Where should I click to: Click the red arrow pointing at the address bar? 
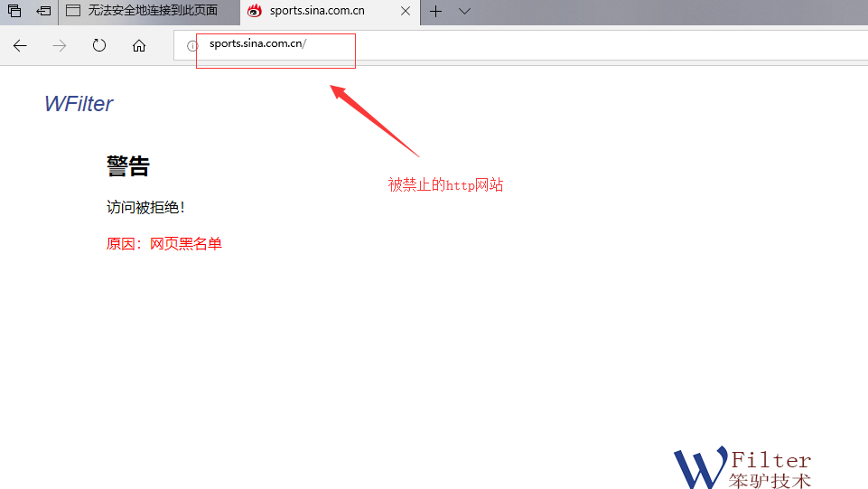[x=374, y=119]
